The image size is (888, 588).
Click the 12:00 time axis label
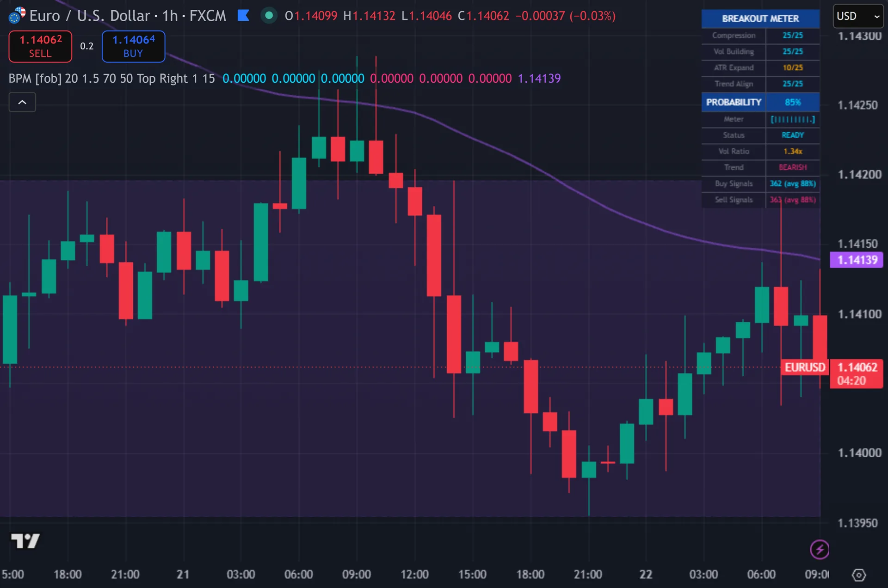414,575
